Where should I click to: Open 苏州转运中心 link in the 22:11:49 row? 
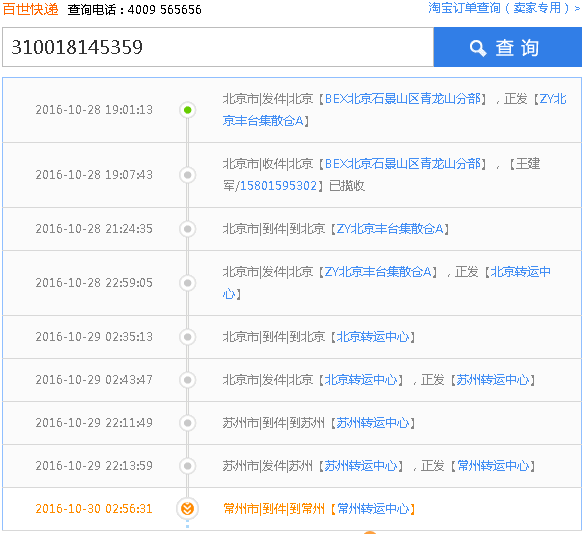[373, 423]
